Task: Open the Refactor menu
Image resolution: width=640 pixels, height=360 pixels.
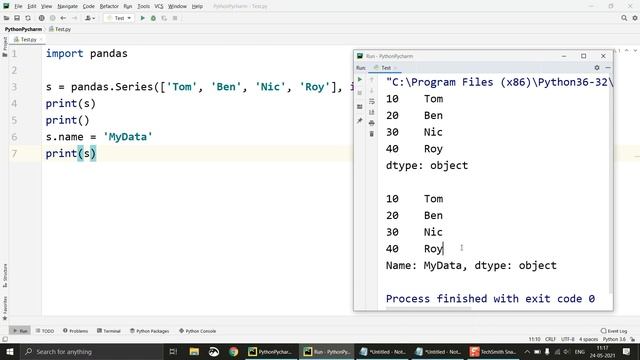Action: coord(109,6)
